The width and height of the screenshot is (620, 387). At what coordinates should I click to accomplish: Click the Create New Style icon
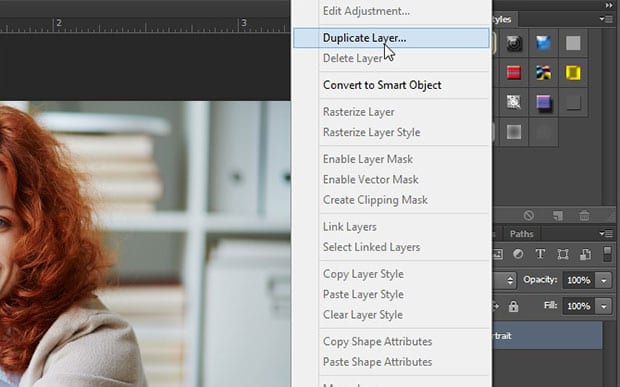558,215
